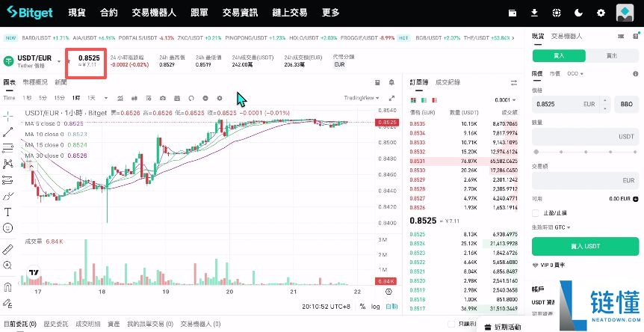Toggle percent scale on chart
The height and width of the screenshot is (332, 644).
pos(362,306)
